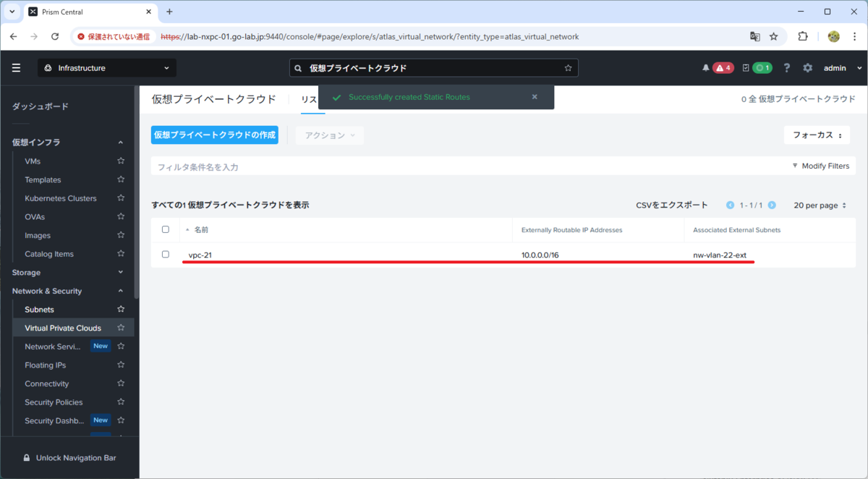The width and height of the screenshot is (868, 479).
Task: Open Subnets in sidebar
Action: (x=39, y=310)
